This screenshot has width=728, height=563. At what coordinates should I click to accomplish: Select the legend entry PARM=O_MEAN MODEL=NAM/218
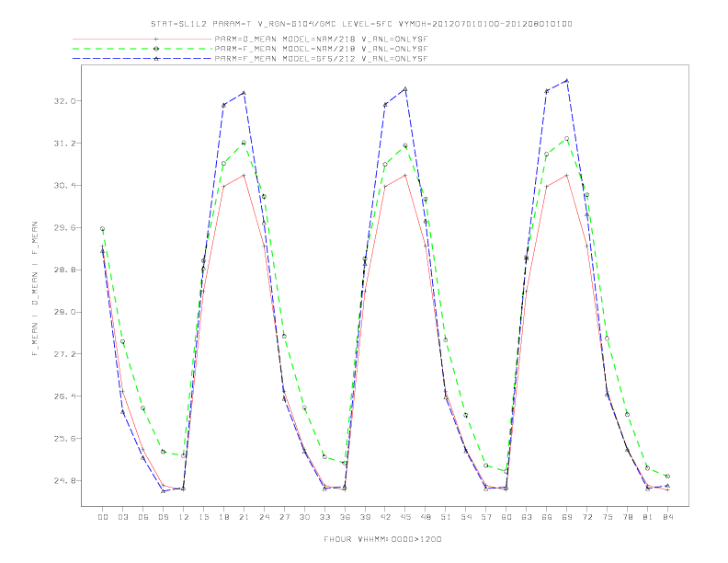tap(321, 40)
